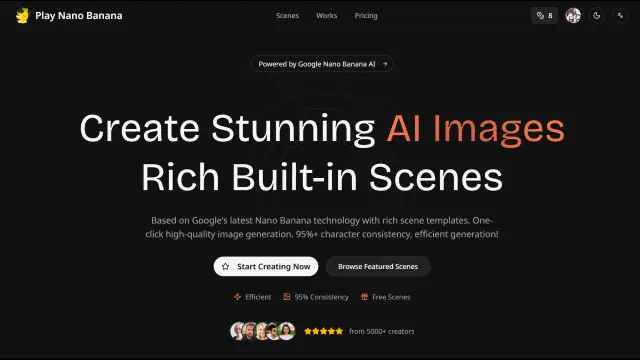Click the banana logo icon
This screenshot has width=640, height=360.
(22, 16)
